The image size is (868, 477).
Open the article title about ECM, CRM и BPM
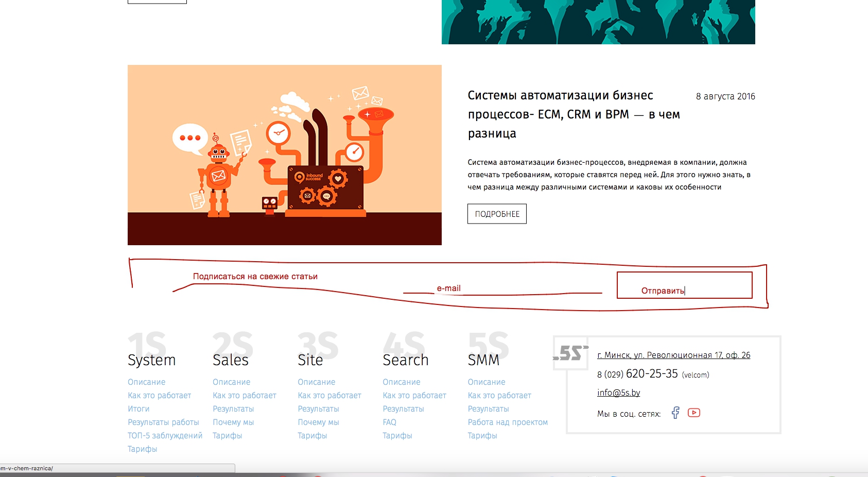tap(574, 114)
